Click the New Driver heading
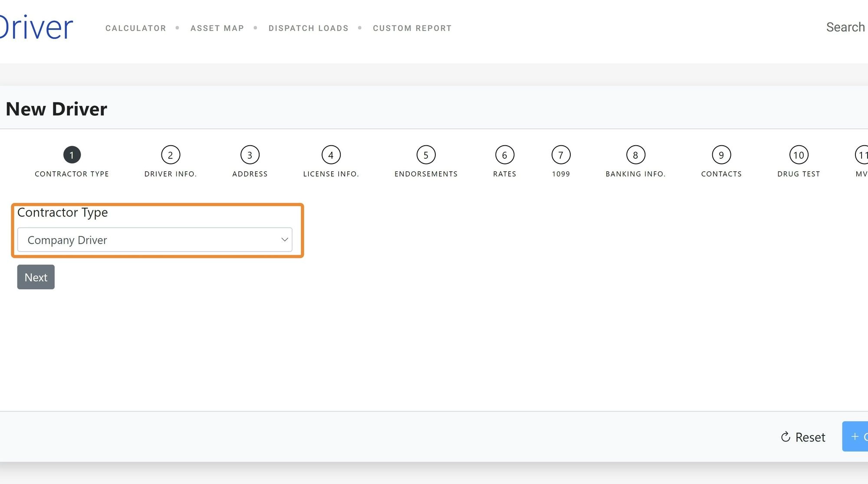This screenshot has height=484, width=868. (x=56, y=109)
